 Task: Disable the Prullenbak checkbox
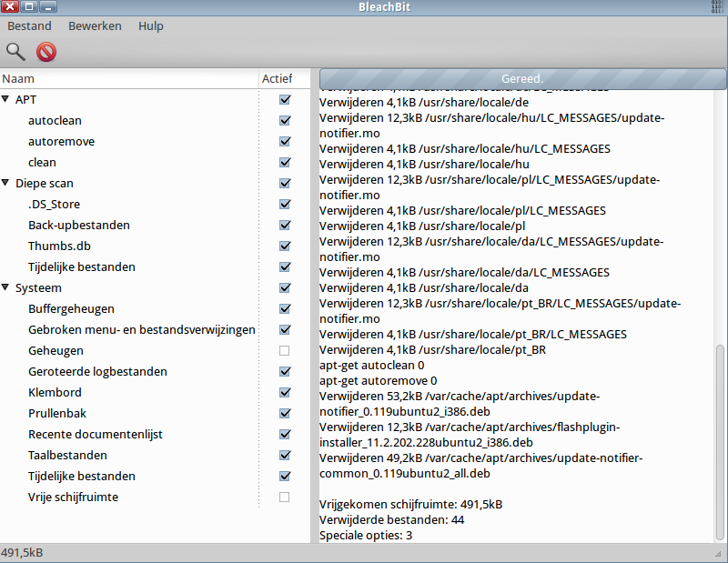click(x=285, y=414)
